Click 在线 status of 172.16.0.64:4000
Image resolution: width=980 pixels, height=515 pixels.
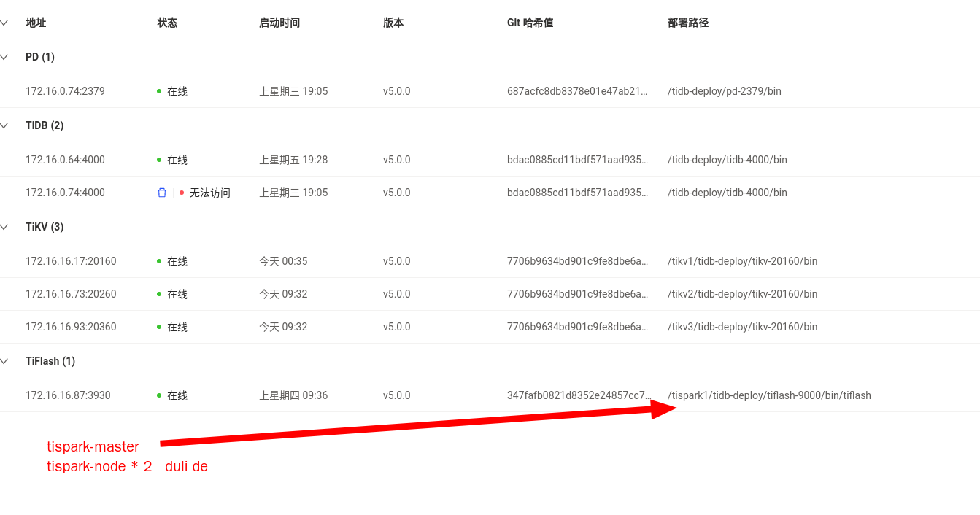(x=177, y=160)
